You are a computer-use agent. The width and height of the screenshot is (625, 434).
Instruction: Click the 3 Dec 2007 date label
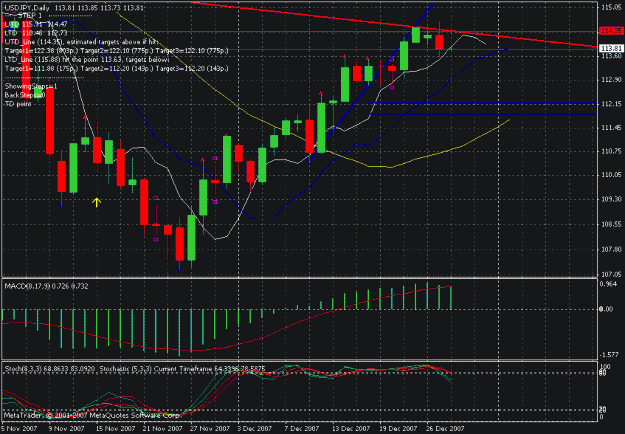(x=255, y=429)
